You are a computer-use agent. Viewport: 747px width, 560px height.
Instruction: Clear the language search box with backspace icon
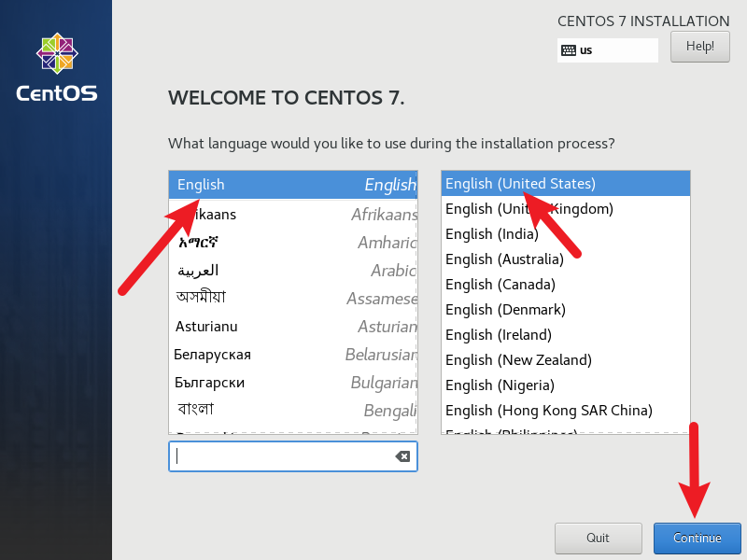[x=402, y=456]
